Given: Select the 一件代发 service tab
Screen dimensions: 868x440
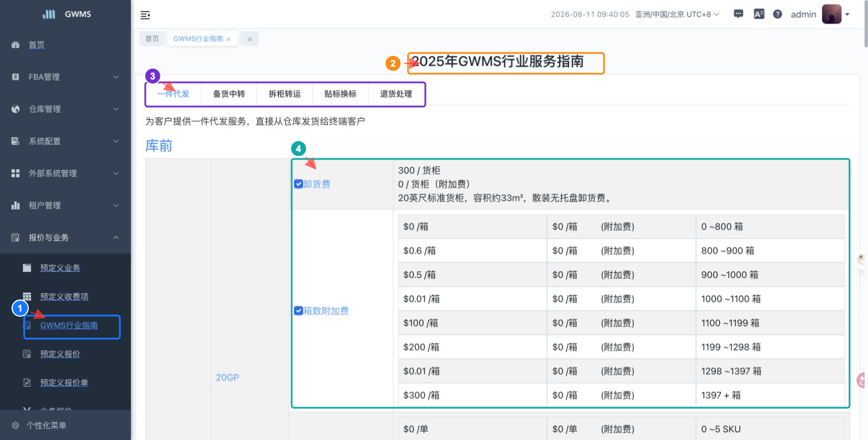Looking at the screenshot, I should 173,94.
